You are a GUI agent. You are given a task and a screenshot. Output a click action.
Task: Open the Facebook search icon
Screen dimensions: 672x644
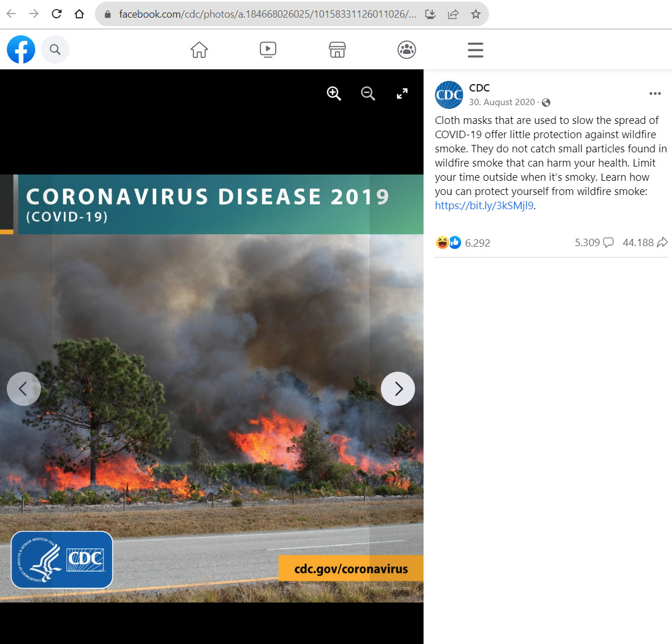coord(55,50)
